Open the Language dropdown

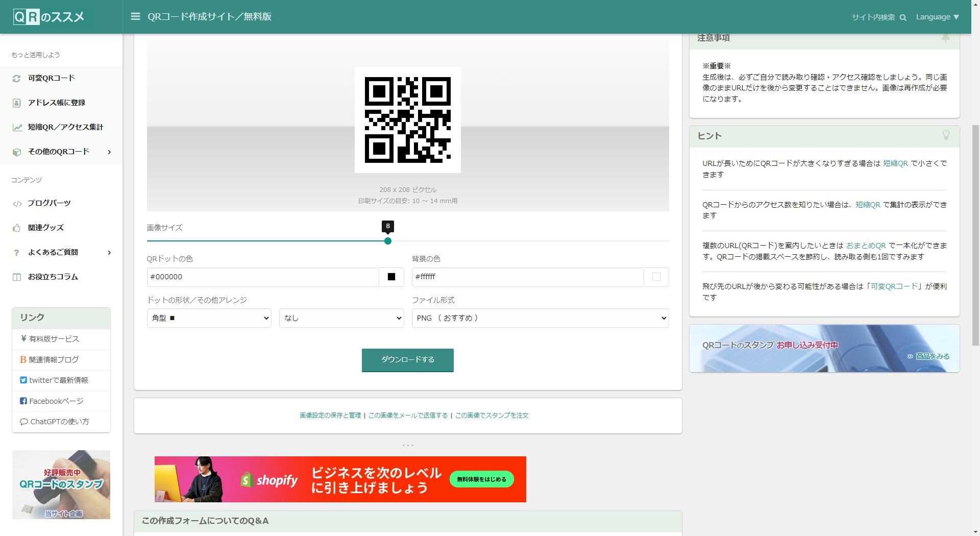coord(937,17)
